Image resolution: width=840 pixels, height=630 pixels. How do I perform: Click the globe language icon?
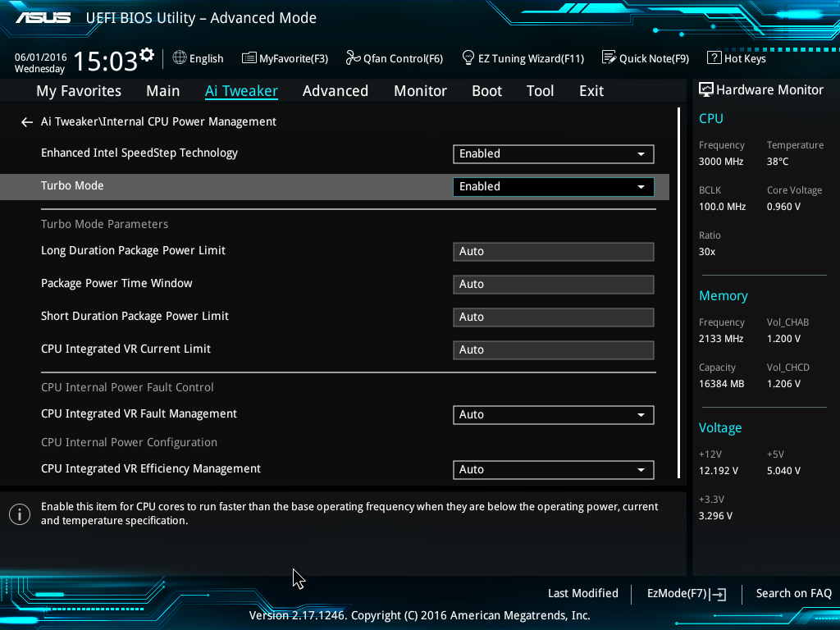(x=180, y=57)
